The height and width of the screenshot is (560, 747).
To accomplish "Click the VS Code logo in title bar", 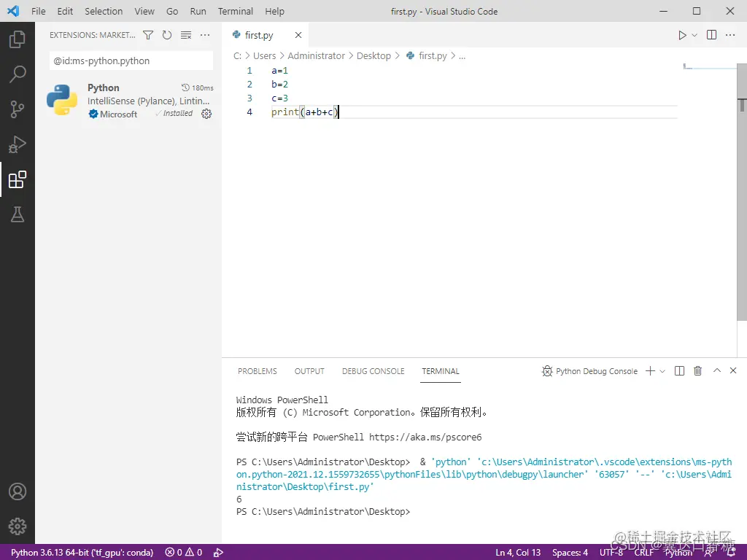I will click(x=13, y=11).
